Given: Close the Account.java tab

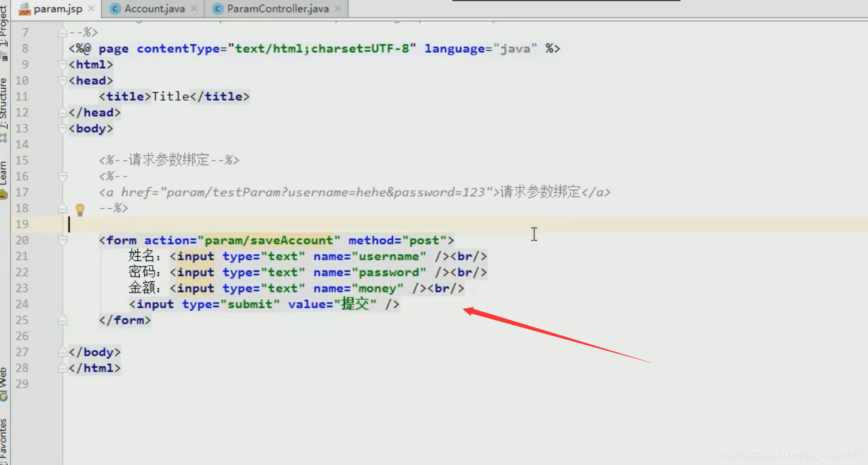Looking at the screenshot, I should [x=195, y=9].
